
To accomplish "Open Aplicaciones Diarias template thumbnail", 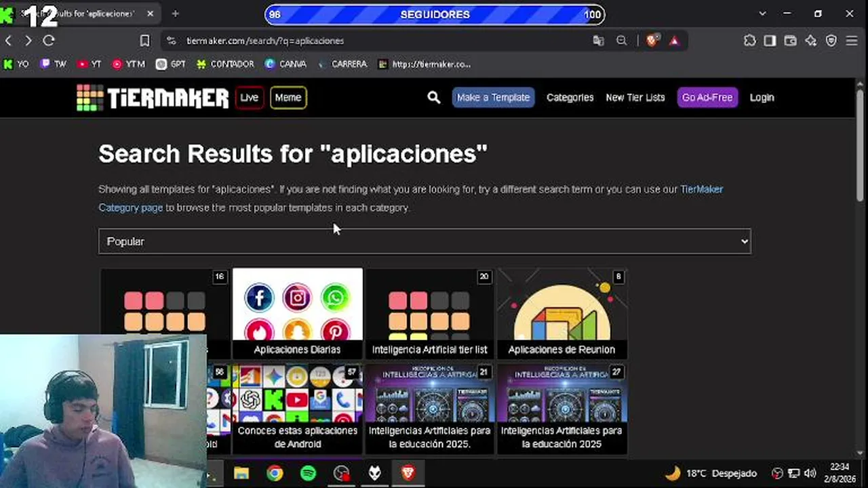I will point(298,313).
